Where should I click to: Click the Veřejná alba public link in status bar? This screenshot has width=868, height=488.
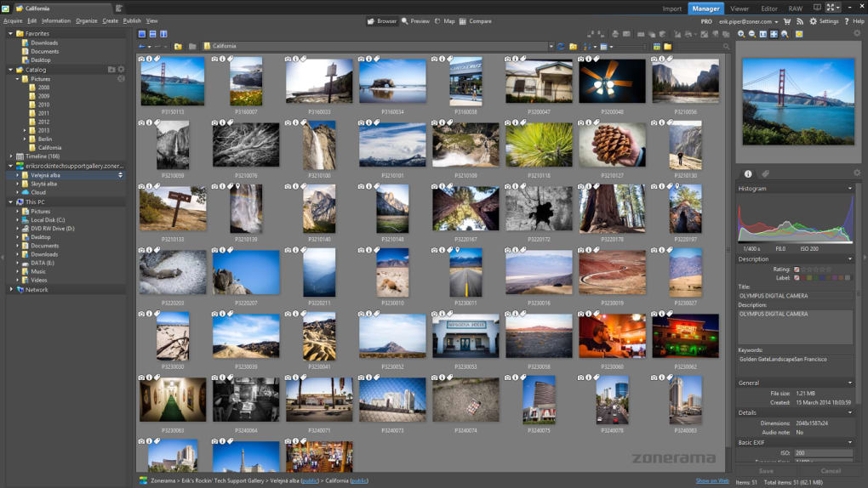coord(310,481)
